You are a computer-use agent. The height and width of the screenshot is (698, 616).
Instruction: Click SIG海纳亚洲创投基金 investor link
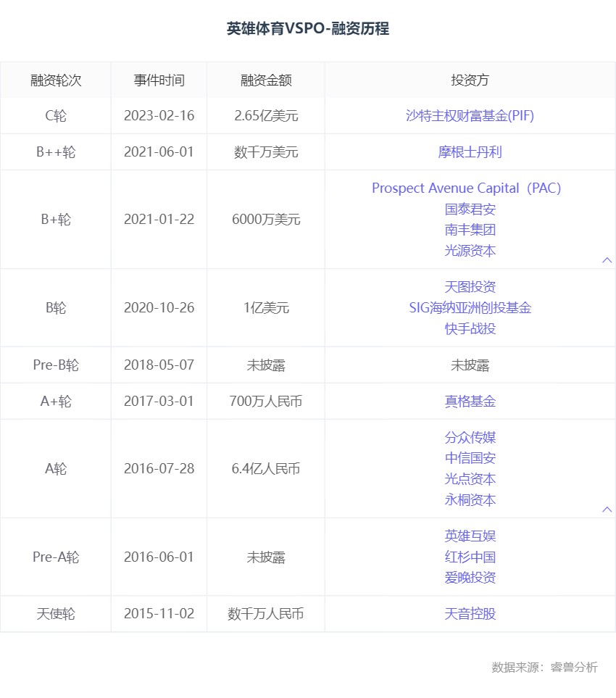pos(470,308)
